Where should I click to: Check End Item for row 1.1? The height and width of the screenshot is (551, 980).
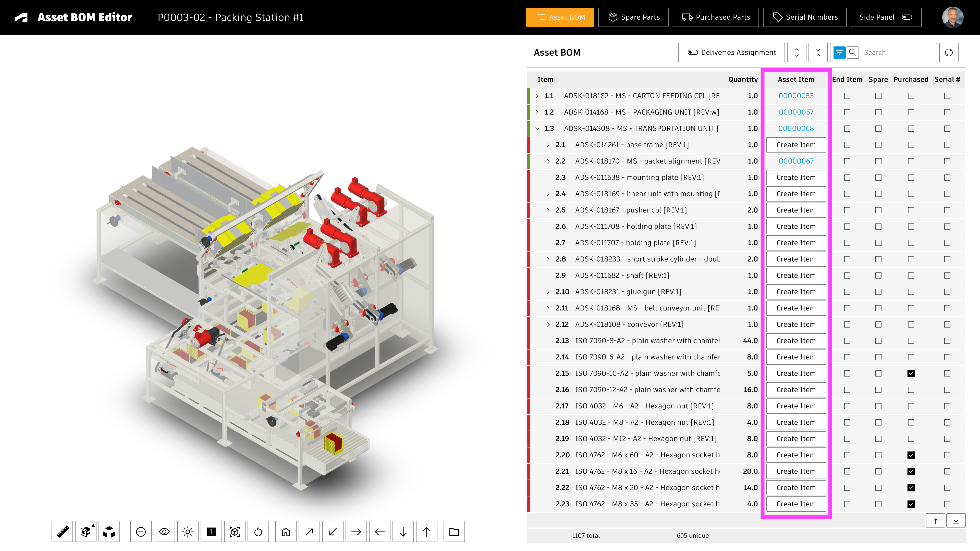847,96
